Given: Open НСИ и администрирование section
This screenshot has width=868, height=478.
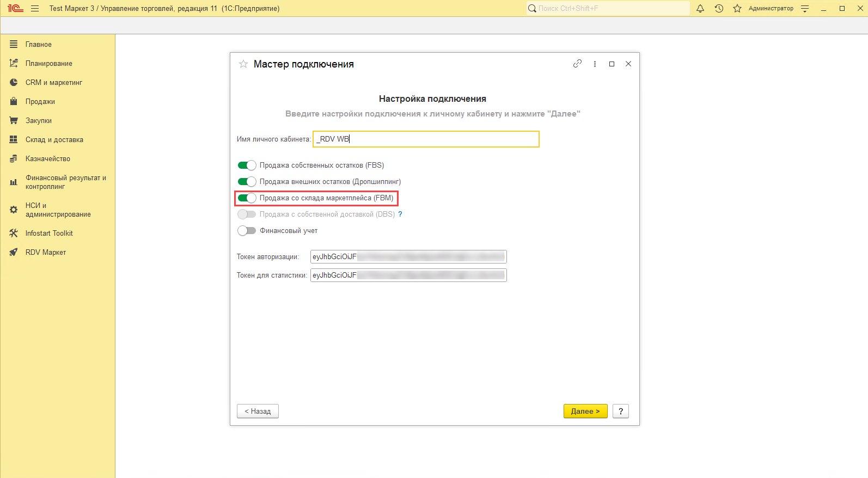Looking at the screenshot, I should pos(58,210).
